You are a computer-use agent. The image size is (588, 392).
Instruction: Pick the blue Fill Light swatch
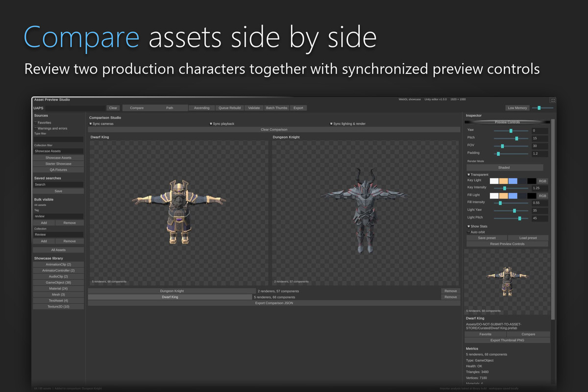tap(513, 196)
